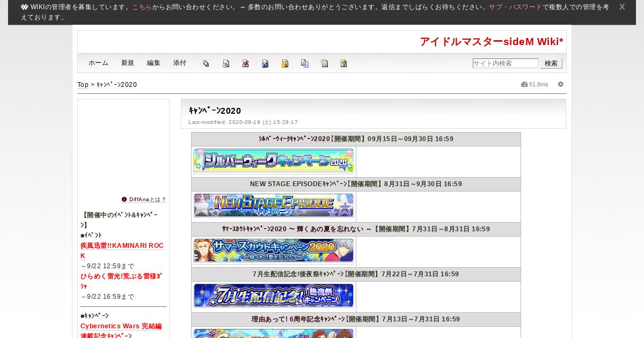Open the 添付 menu item
644x338 pixels.
tap(180, 63)
